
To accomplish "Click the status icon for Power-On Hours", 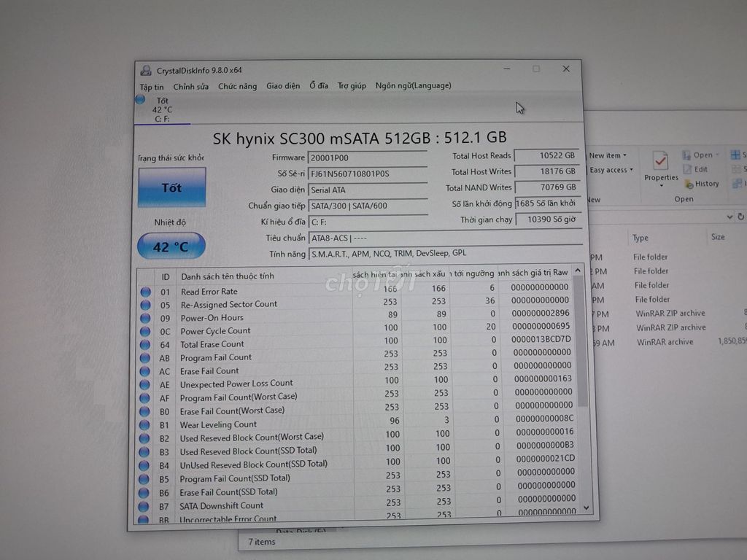I will click(145, 318).
